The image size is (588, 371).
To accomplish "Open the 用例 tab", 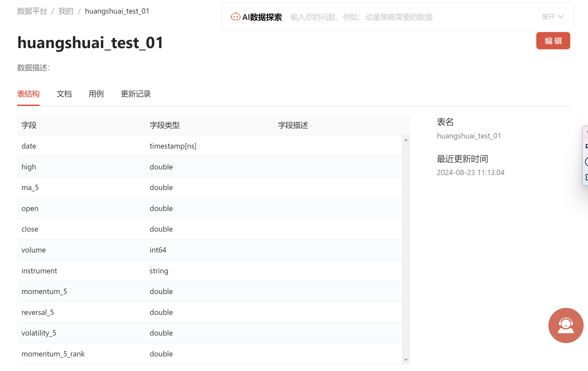I will pyautogui.click(x=96, y=94).
